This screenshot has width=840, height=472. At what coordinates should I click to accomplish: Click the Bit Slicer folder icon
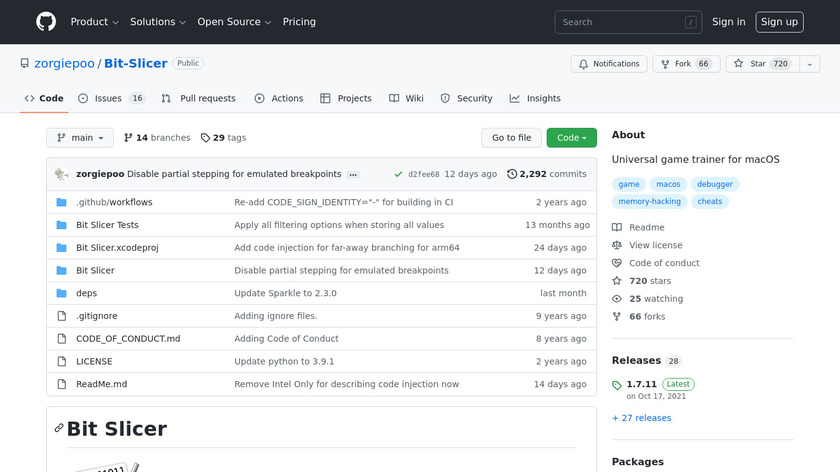click(62, 271)
